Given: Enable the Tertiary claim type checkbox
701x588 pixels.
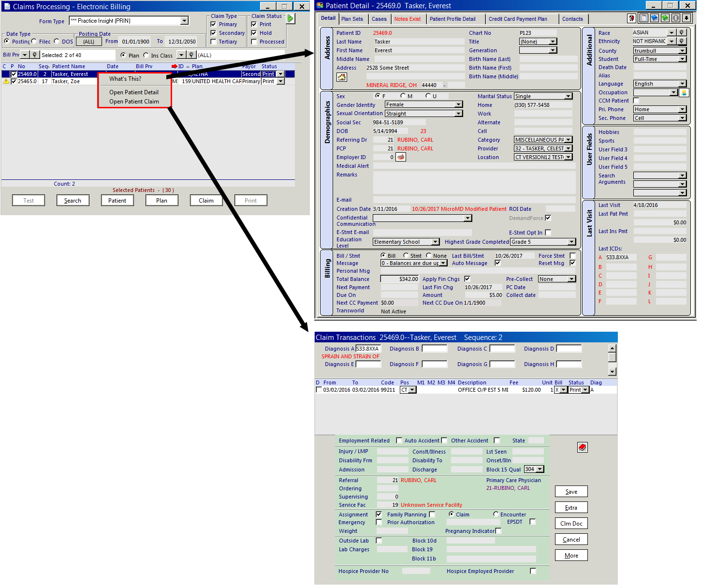Looking at the screenshot, I should tap(213, 42).
